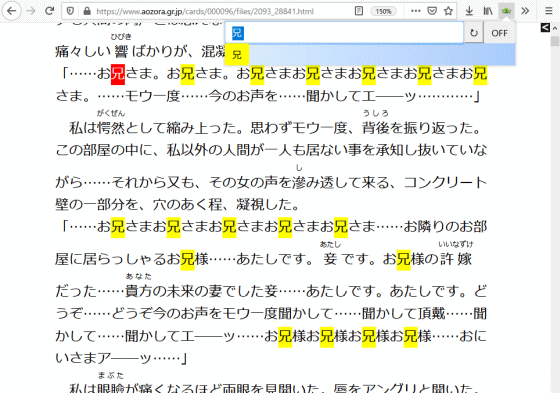The width and height of the screenshot is (560, 393).
Task: Open the downloads panel
Action: (469, 11)
